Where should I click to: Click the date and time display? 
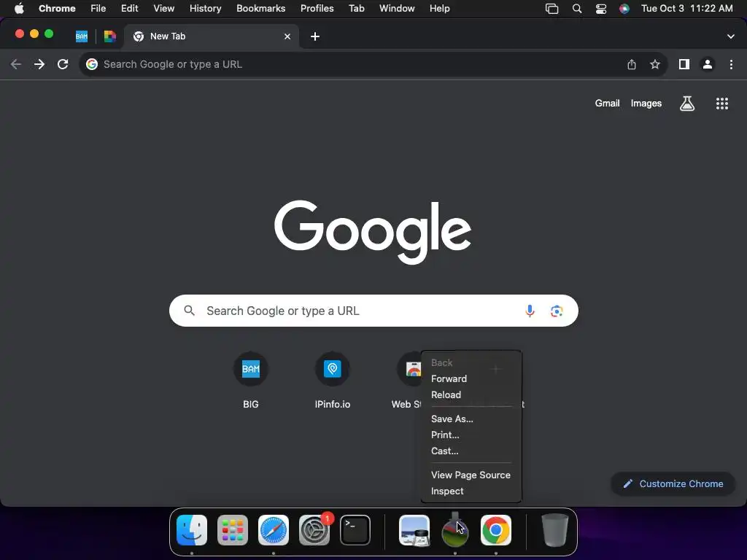[x=687, y=9]
